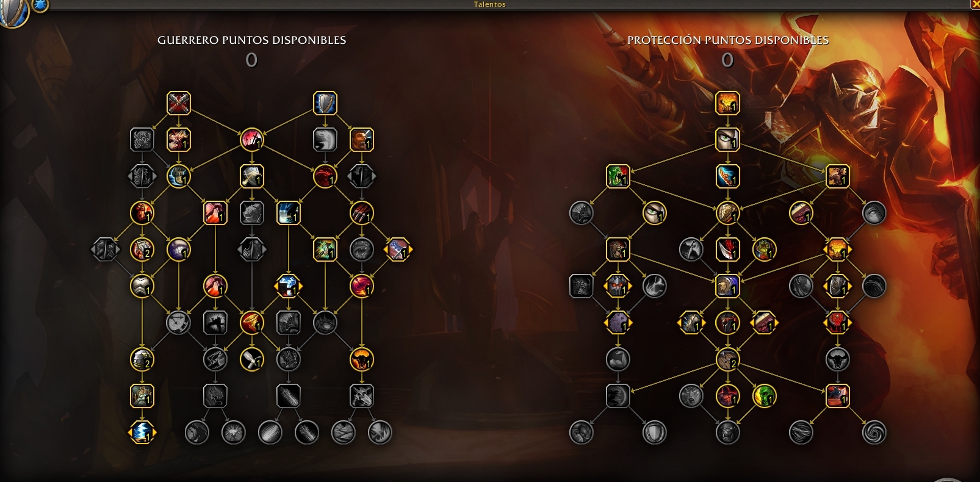Click the small blue gear beside class emblem
This screenshot has height=482, width=980.
[x=40, y=5]
